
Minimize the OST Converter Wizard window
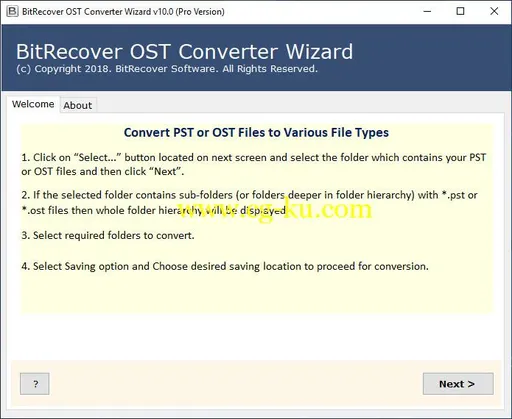point(427,11)
